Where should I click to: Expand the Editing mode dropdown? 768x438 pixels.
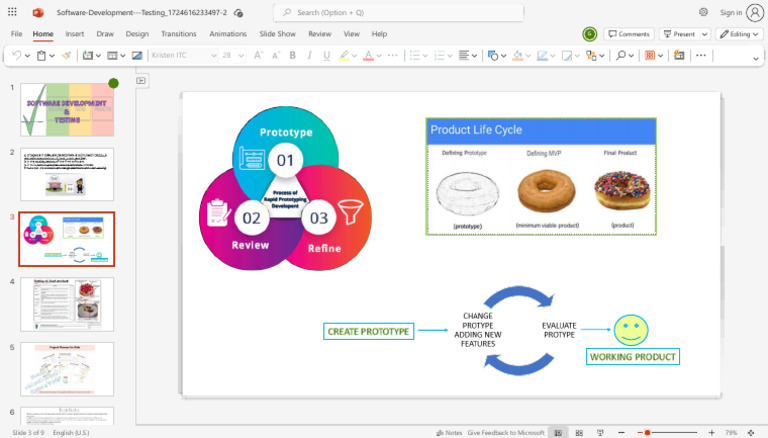point(741,34)
